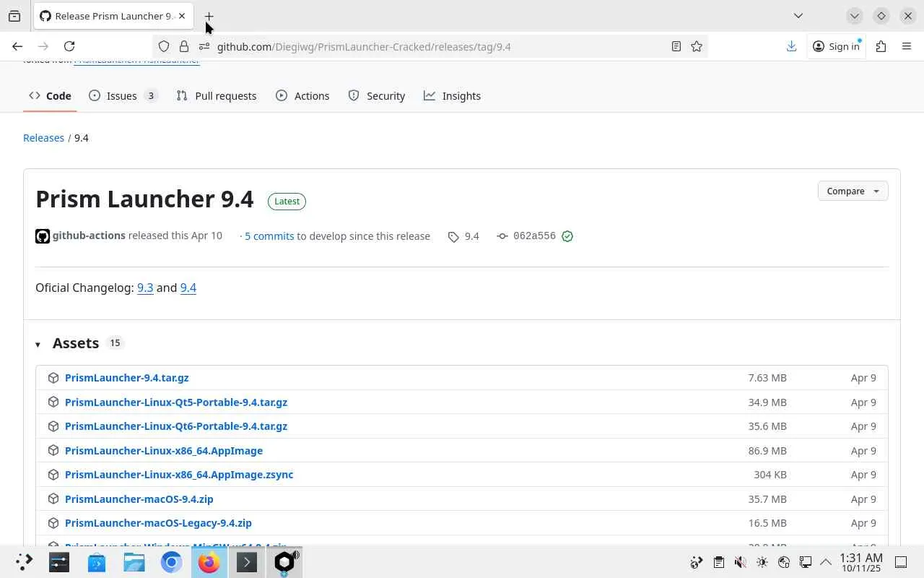Open the Firefox downloads panel
The height and width of the screenshot is (578, 924).
click(x=791, y=46)
